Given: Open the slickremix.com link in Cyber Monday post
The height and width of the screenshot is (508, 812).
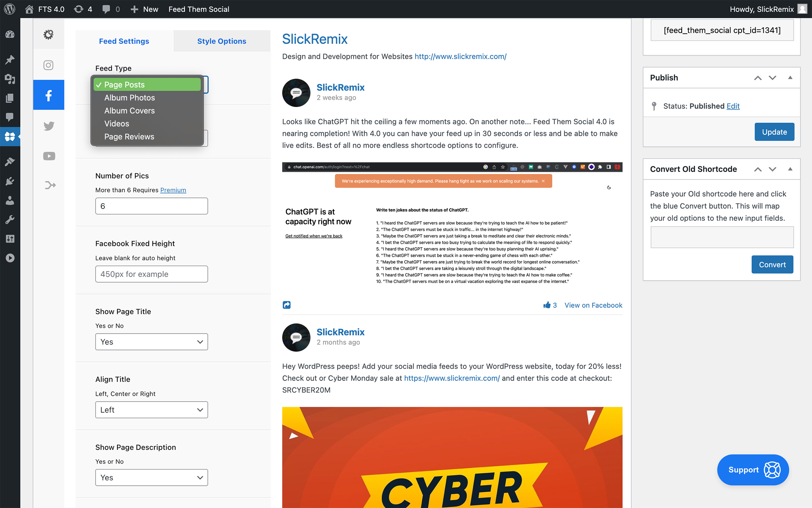Looking at the screenshot, I should click(451, 378).
